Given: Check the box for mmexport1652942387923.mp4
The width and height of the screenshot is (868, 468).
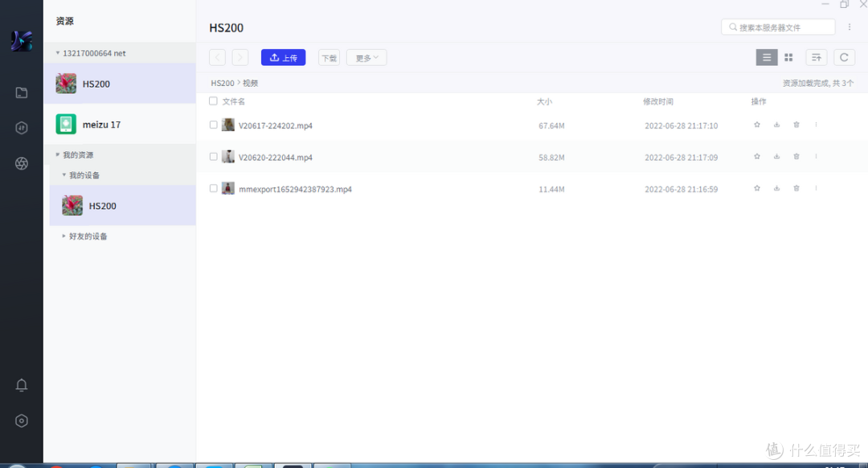Looking at the screenshot, I should [x=213, y=188].
